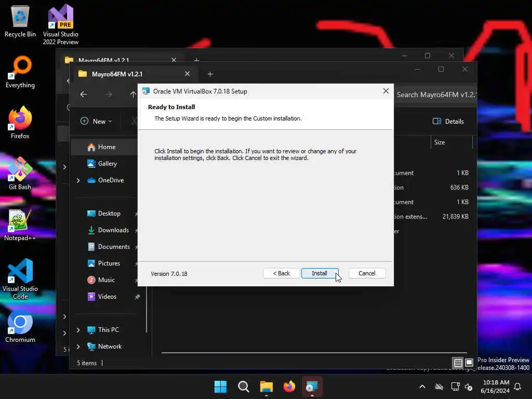Launch Visual Studio Code from desktop

[x=20, y=279]
